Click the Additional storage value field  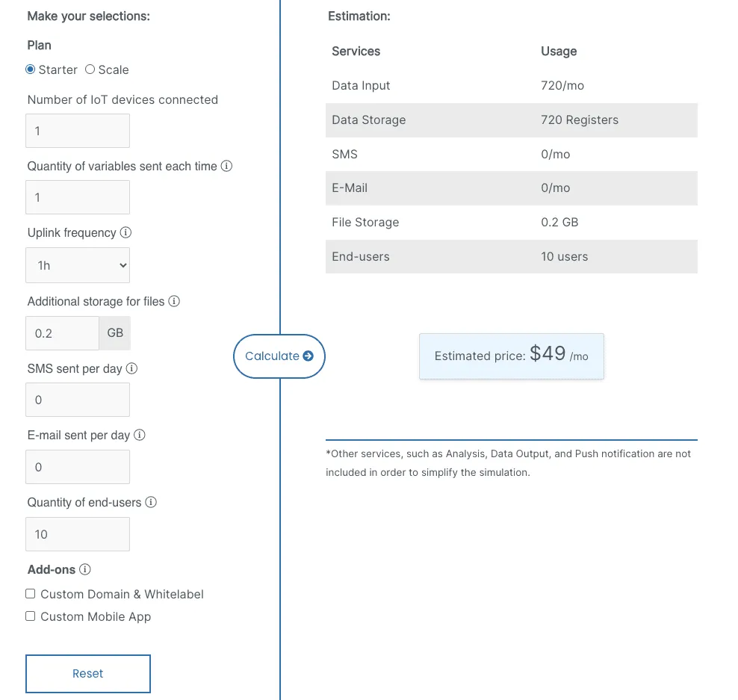tap(62, 332)
